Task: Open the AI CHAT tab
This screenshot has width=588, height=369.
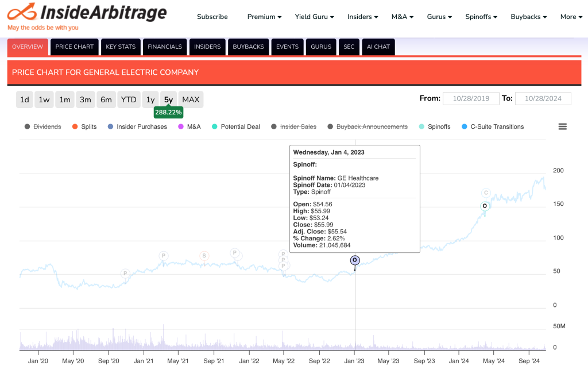Action: coord(378,47)
